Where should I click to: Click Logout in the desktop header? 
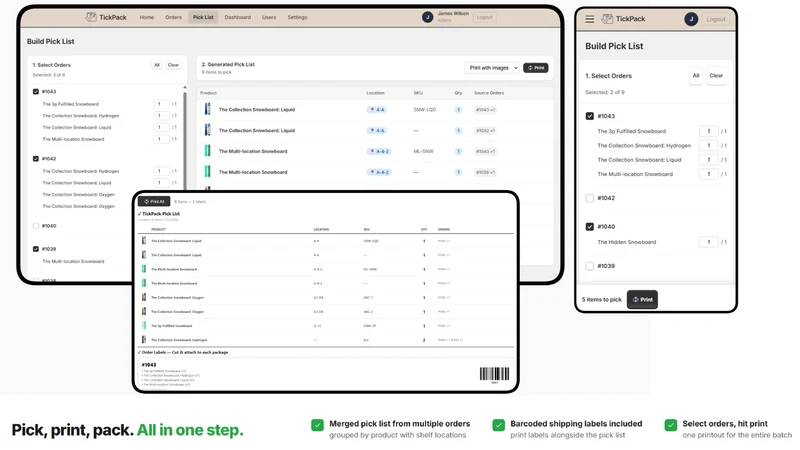click(484, 17)
